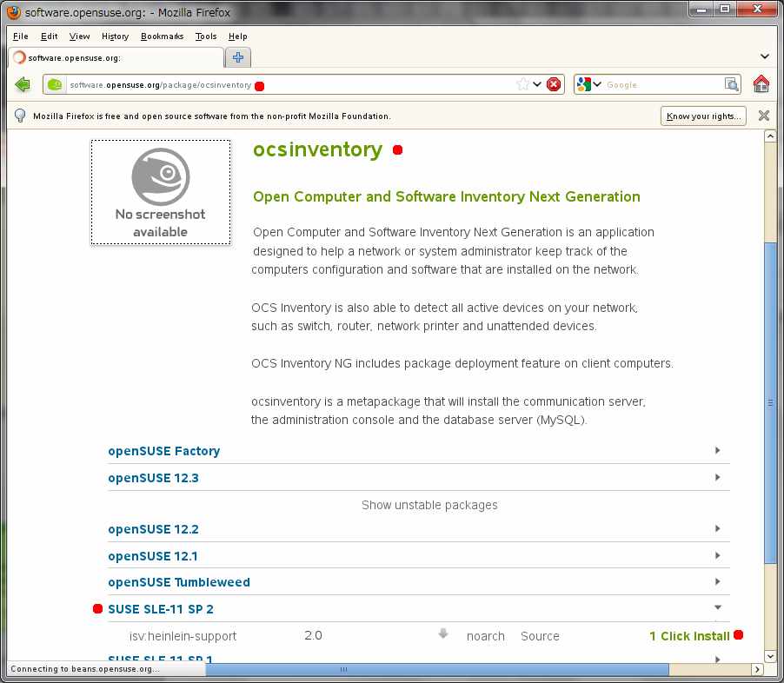Click Show unstable packages

click(x=429, y=505)
